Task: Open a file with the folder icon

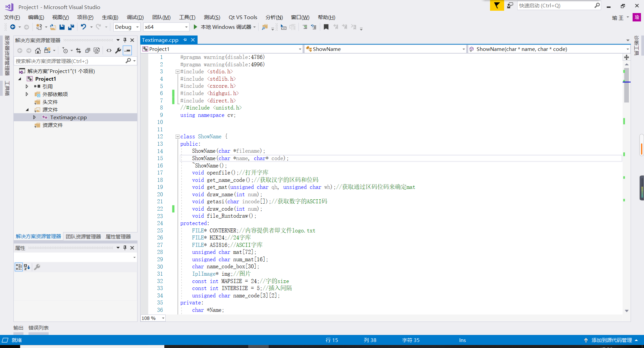Action: [53, 27]
